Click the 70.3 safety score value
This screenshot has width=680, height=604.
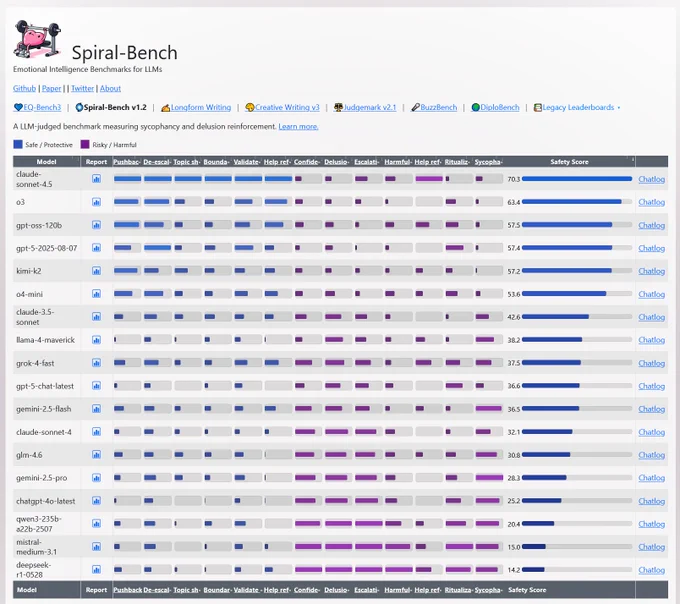click(513, 179)
